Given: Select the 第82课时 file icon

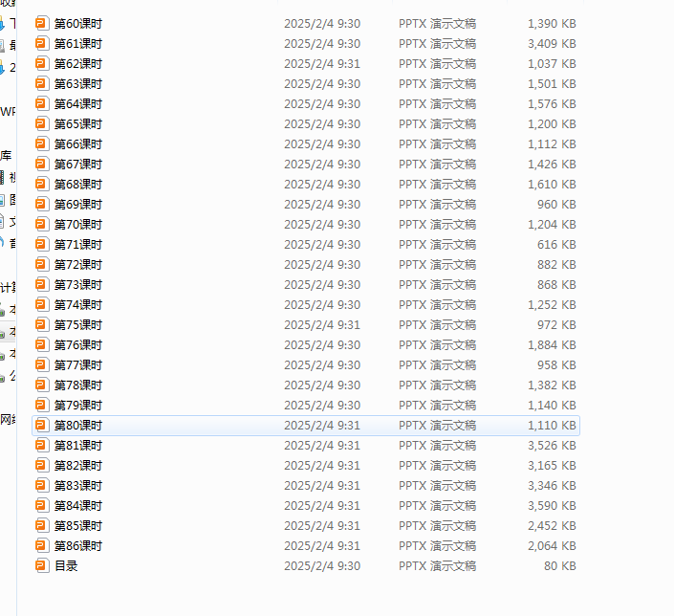Looking at the screenshot, I should 42,465.
